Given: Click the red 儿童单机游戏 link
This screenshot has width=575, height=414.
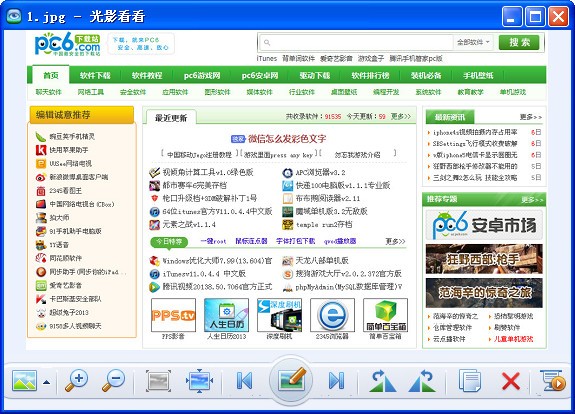Looking at the screenshot, I should (513, 339).
